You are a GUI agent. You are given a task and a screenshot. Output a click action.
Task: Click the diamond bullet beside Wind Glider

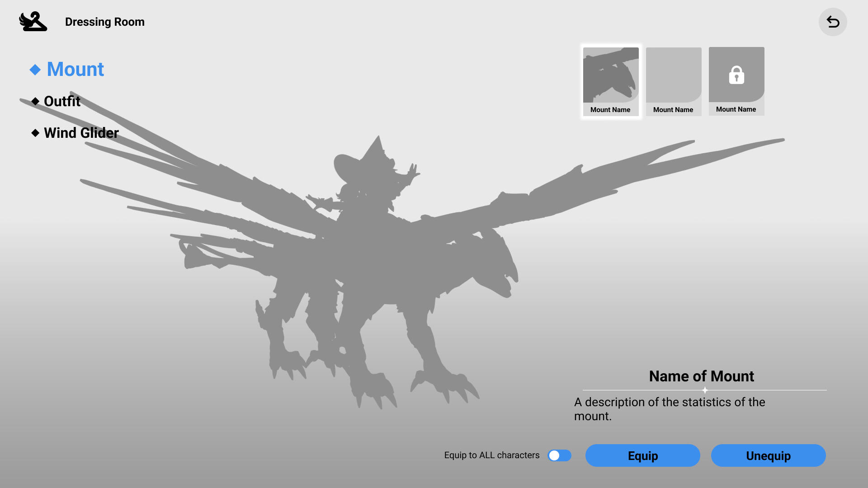tap(35, 133)
